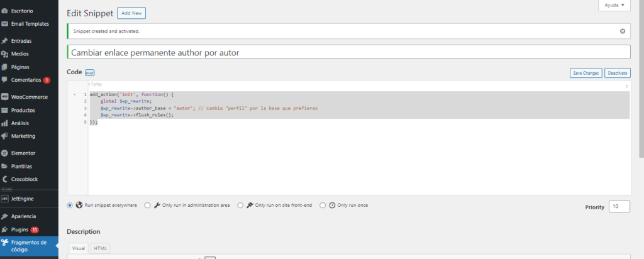Select Run snippet everywhere radio button

point(70,205)
